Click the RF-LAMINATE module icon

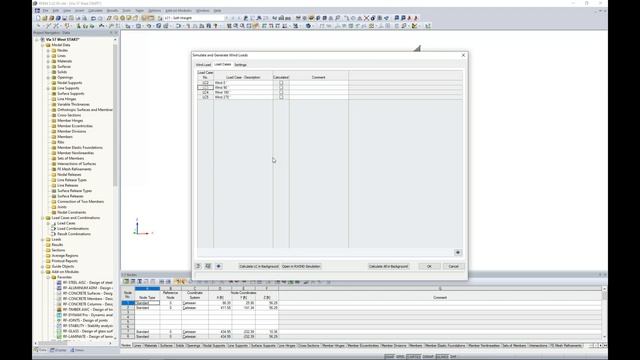tap(59, 337)
